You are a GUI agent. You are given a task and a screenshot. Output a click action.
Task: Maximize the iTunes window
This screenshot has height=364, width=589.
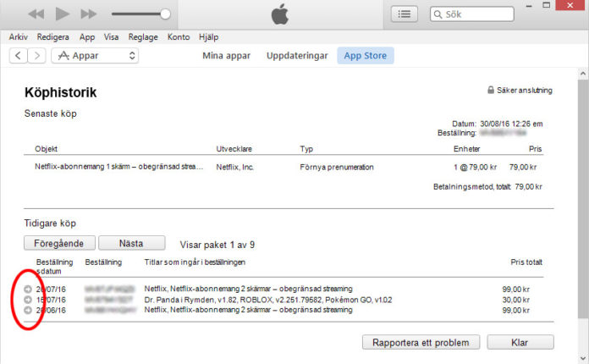point(547,5)
